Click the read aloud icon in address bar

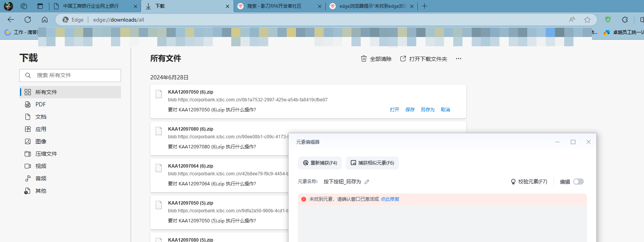[x=572, y=20]
